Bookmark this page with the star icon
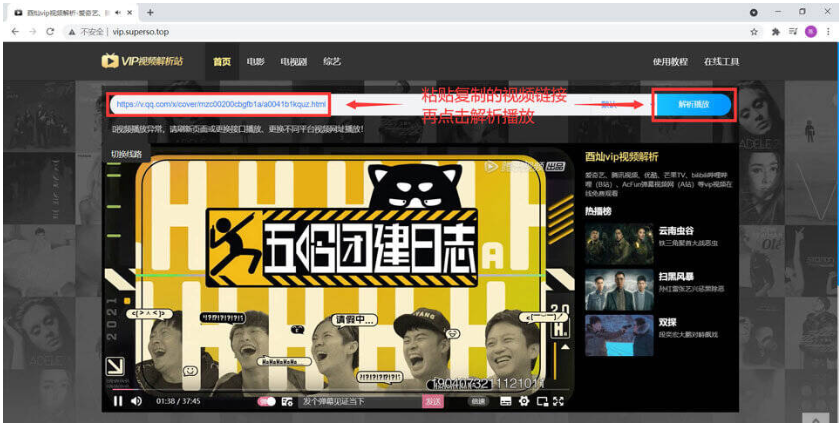Screen dimensions: 839x425 (753, 32)
